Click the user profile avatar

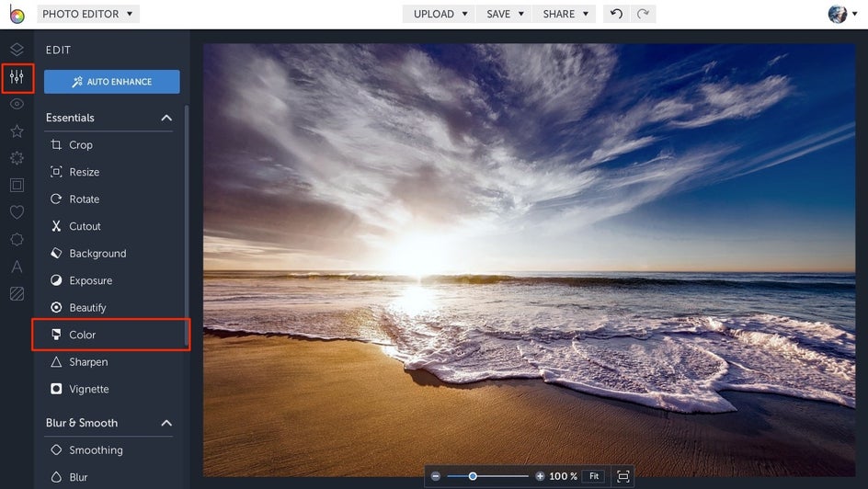pyautogui.click(x=838, y=15)
